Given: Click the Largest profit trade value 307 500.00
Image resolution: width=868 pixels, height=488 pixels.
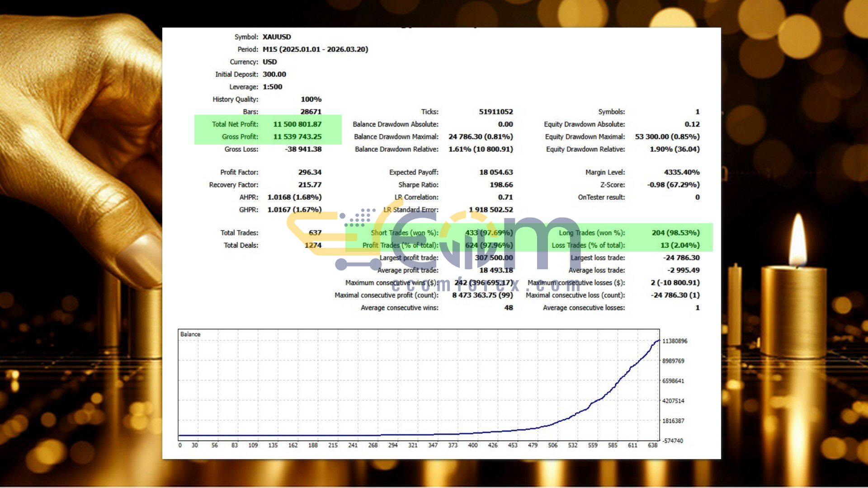Looking at the screenshot, I should pos(494,258).
